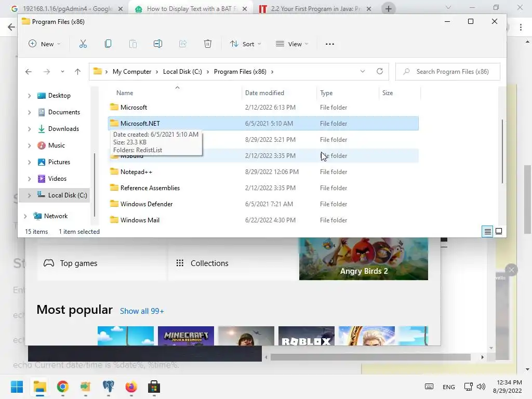Image resolution: width=532 pixels, height=399 pixels.
Task: Open Top games in Store
Action: [102, 263]
